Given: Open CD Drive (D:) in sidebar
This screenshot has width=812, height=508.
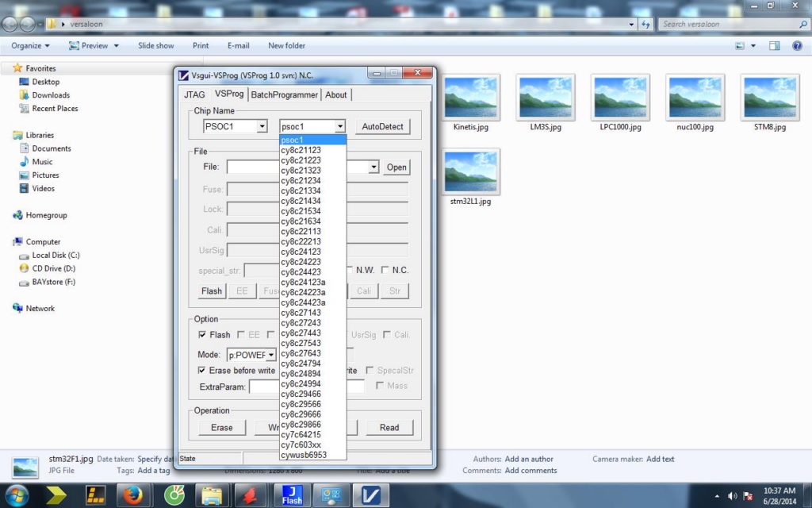Looking at the screenshot, I should click(x=53, y=268).
